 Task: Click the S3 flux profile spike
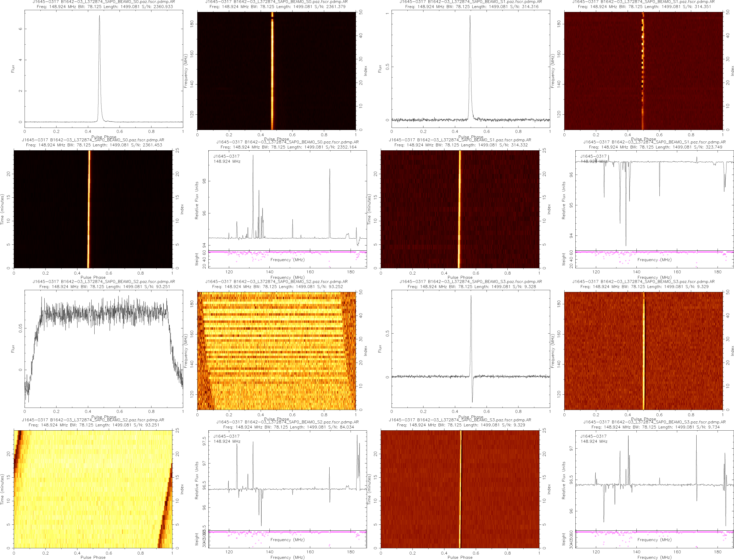[471, 297]
